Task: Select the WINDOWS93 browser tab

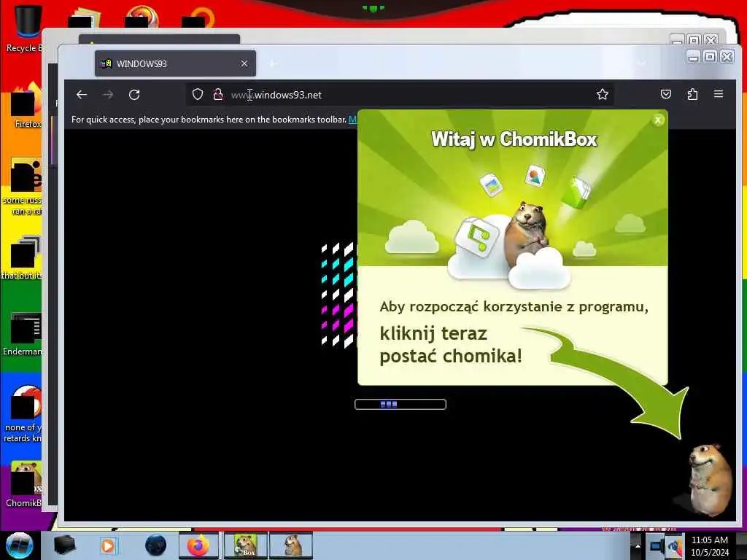Action: click(175, 63)
